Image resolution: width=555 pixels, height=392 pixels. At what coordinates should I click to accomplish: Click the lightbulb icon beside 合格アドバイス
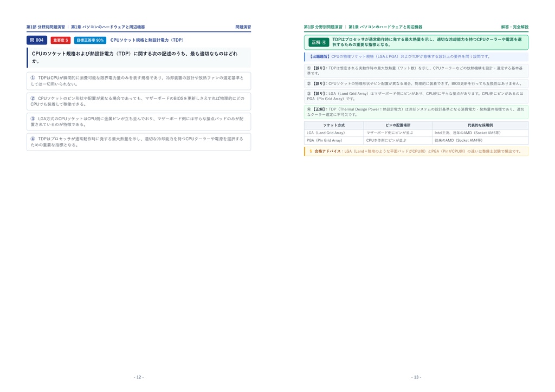pyautogui.click(x=311, y=151)
